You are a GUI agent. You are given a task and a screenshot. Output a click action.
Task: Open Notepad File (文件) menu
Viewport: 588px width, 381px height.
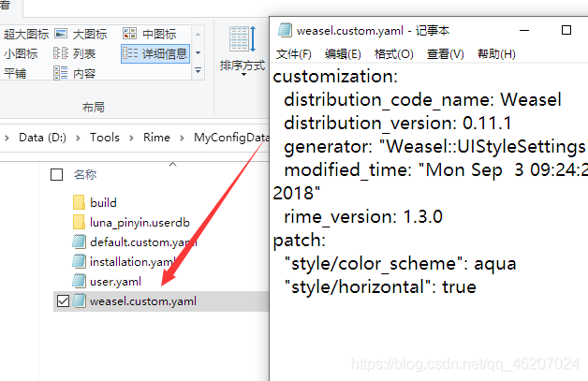coord(294,54)
